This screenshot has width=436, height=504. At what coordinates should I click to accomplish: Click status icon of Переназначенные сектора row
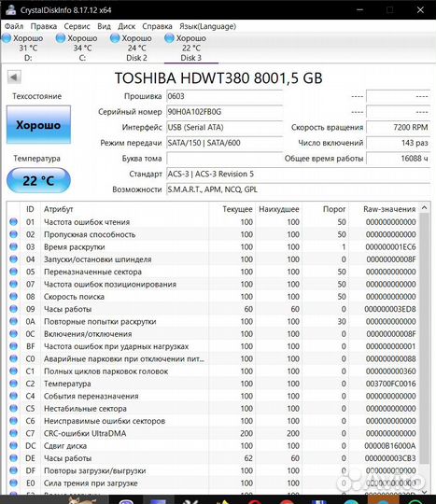pyautogui.click(x=13, y=272)
